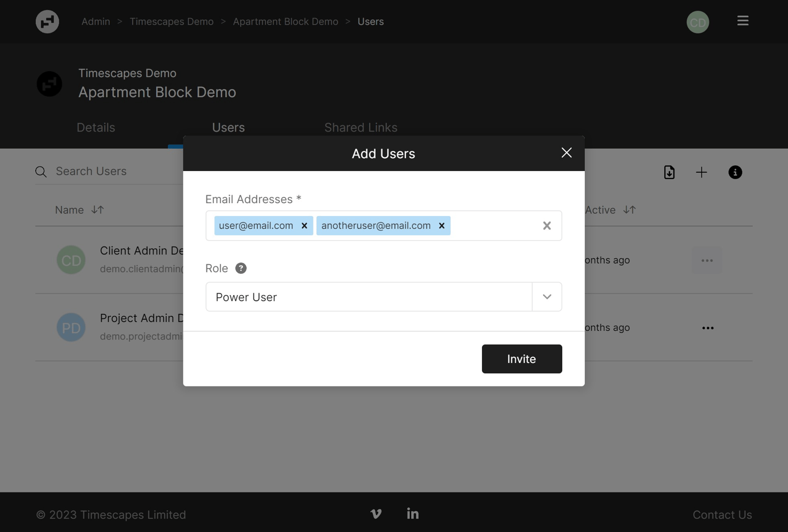
Task: Open options menu for Project Admin row
Action: point(708,328)
